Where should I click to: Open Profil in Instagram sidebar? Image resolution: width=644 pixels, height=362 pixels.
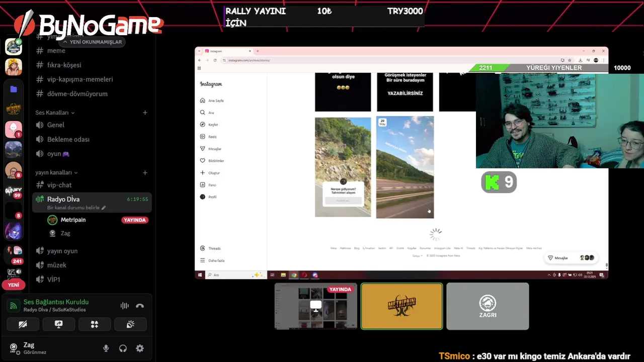(209, 197)
